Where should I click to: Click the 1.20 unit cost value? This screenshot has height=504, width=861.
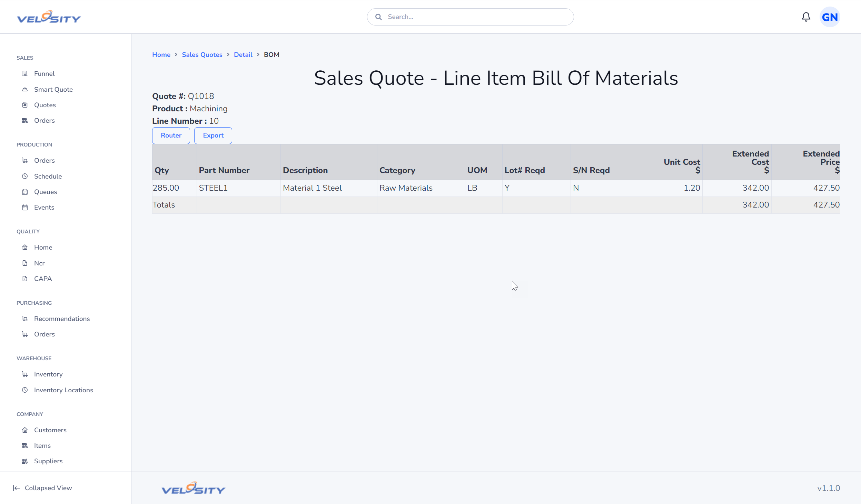point(692,188)
